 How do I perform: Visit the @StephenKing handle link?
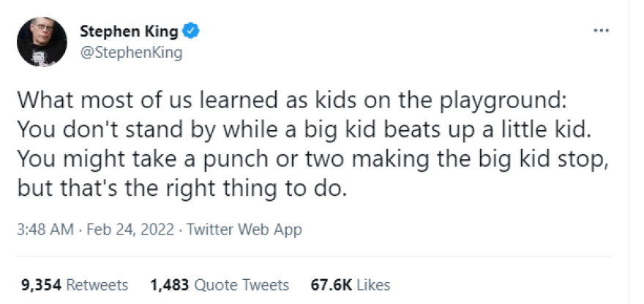click(130, 53)
